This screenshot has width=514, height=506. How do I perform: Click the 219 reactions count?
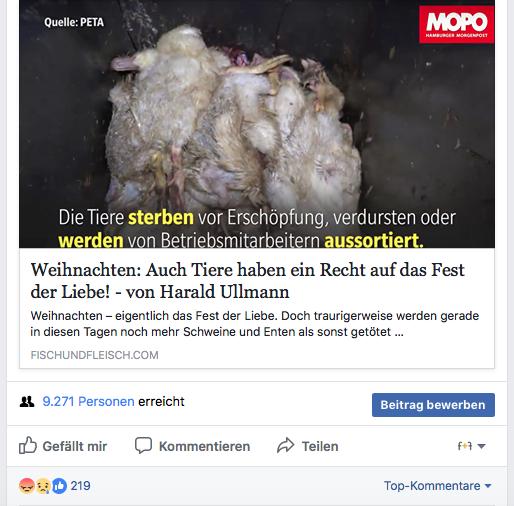tap(80, 486)
